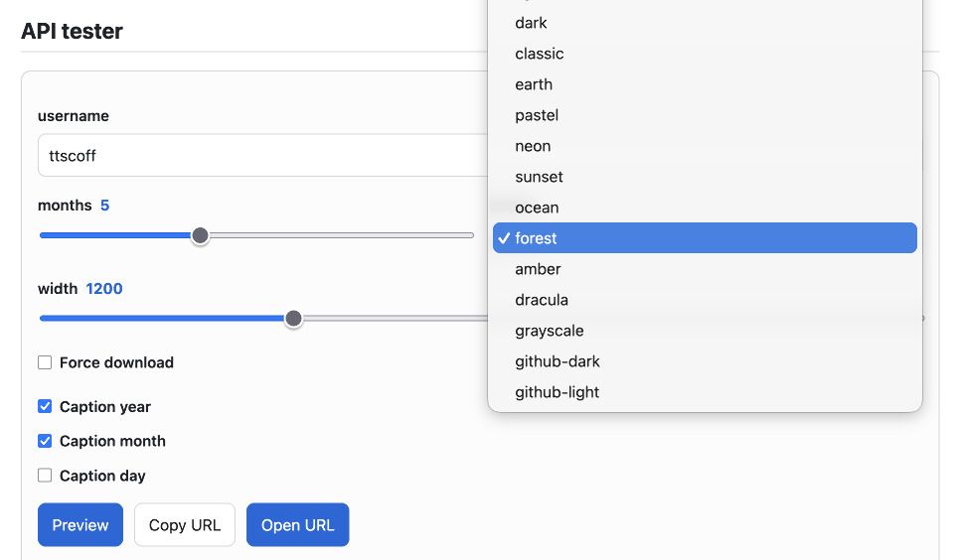Image resolution: width=959 pixels, height=560 pixels.
Task: Uncheck the Caption year checkbox
Action: click(45, 406)
